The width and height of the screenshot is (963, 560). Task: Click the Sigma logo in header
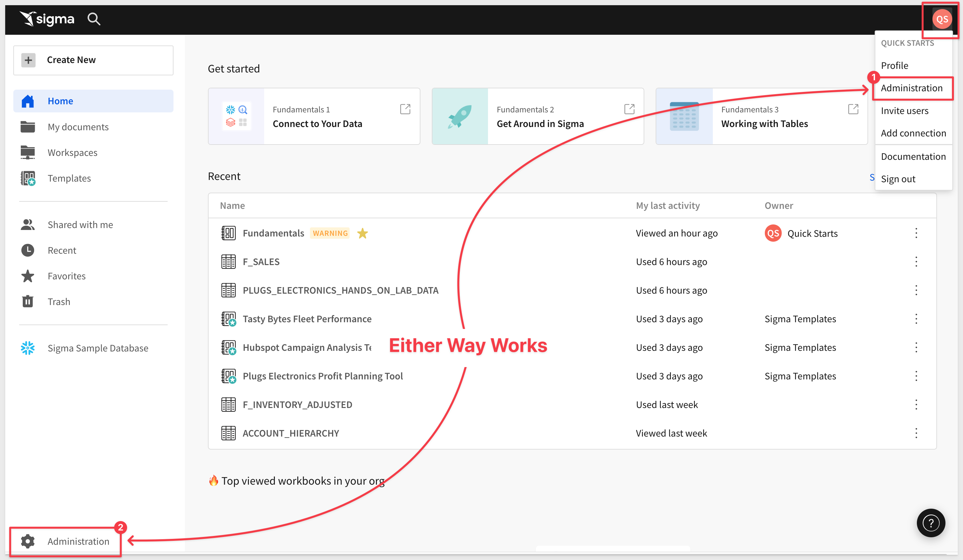[46, 19]
